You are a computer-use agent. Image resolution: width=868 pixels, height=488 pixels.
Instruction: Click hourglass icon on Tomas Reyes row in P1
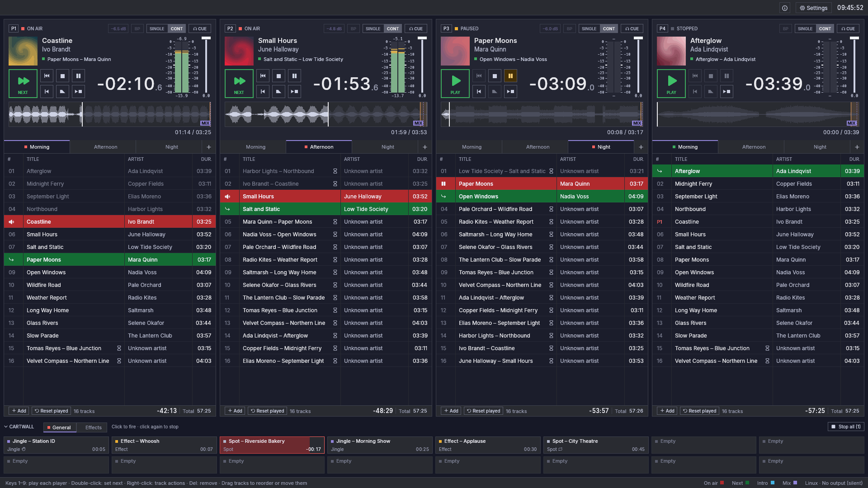(119, 348)
